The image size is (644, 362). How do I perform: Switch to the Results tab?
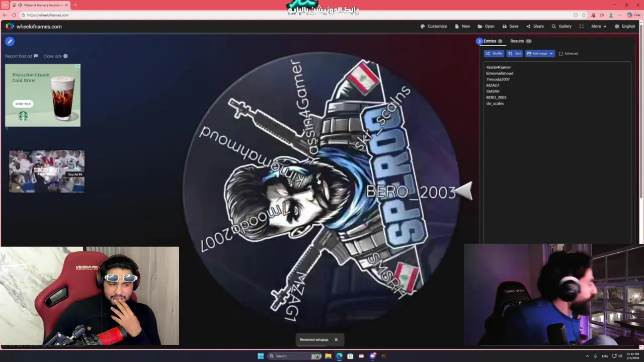tap(521, 41)
